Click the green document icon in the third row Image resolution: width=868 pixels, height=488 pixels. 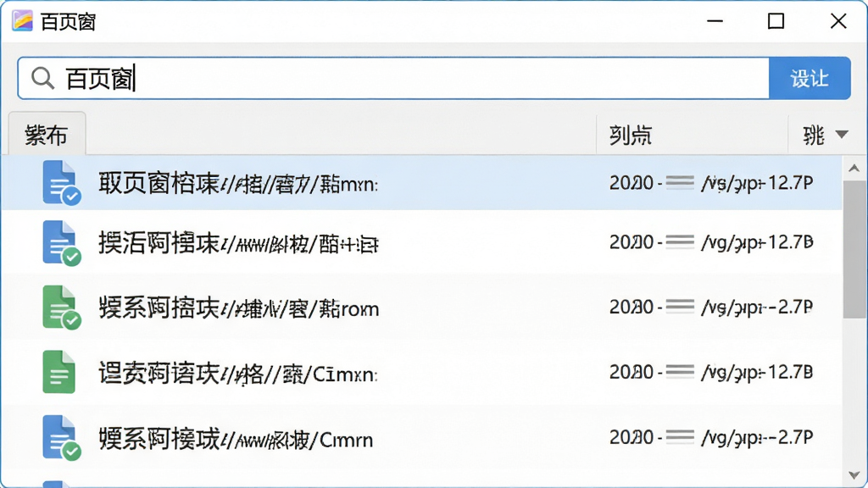61,307
